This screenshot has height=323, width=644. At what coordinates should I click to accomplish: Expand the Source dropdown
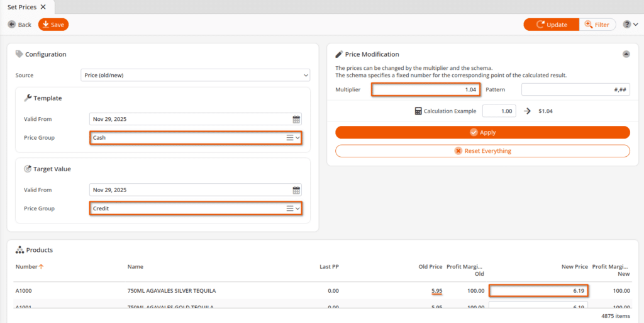tap(306, 76)
